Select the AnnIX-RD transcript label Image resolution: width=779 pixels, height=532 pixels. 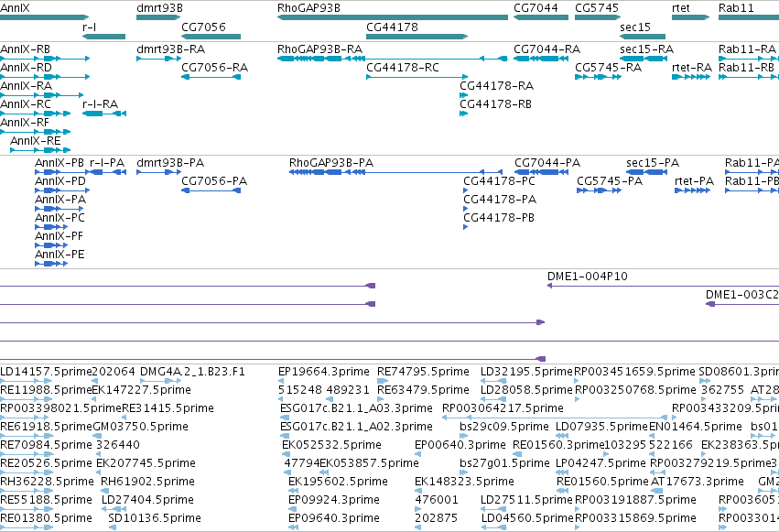26,68
